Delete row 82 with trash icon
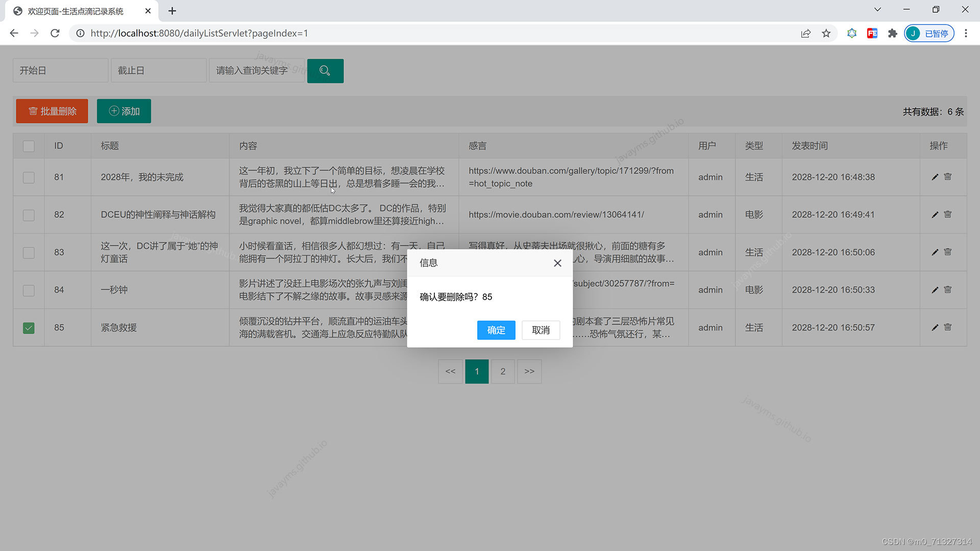Viewport: 980px width, 551px height. tap(948, 214)
